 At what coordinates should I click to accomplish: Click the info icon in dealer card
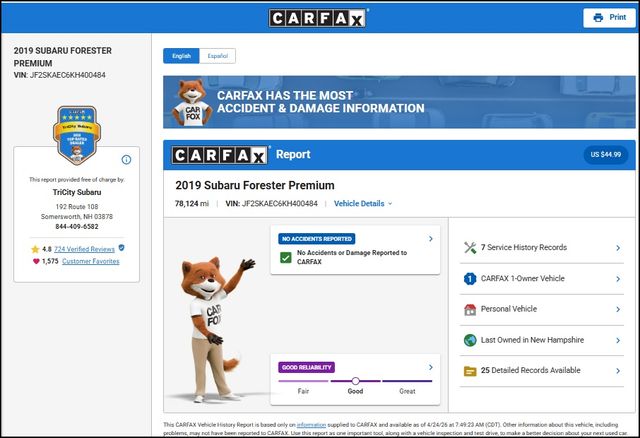126,159
